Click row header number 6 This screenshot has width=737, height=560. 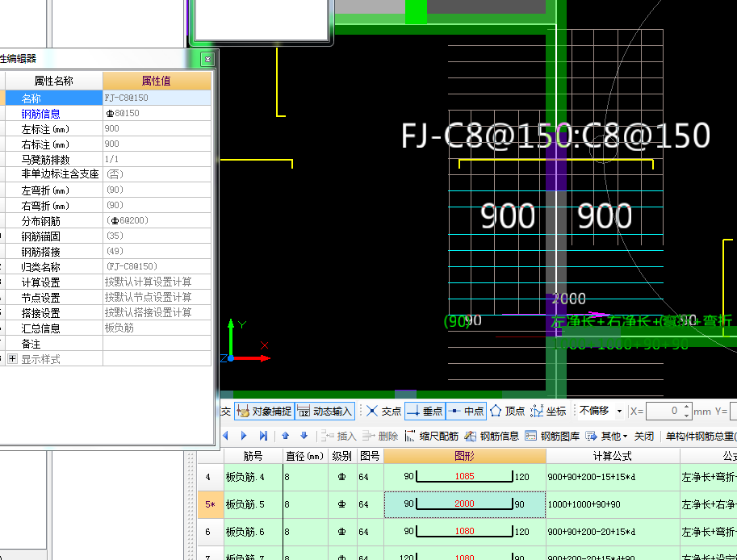tap(210, 532)
